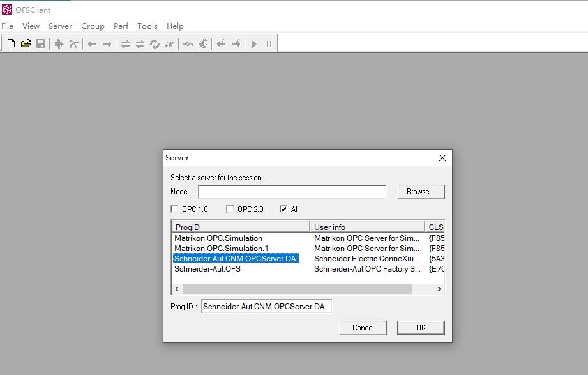Viewport: 588px width, 375px height.
Task: Click the Cancel button in Server dialog
Action: [x=363, y=327]
